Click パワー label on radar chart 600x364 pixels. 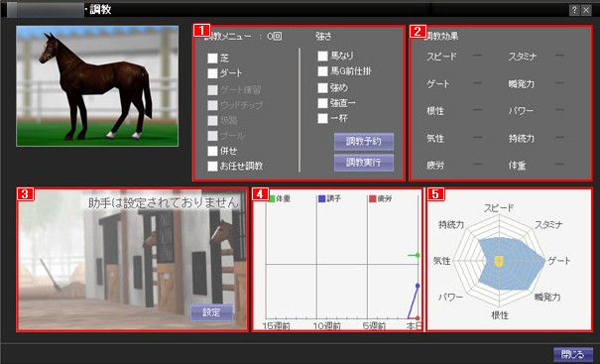click(x=450, y=297)
